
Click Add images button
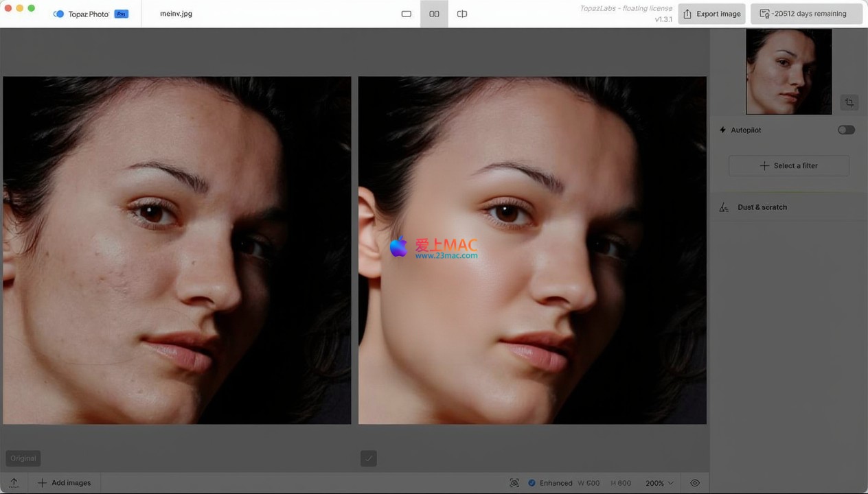64,483
